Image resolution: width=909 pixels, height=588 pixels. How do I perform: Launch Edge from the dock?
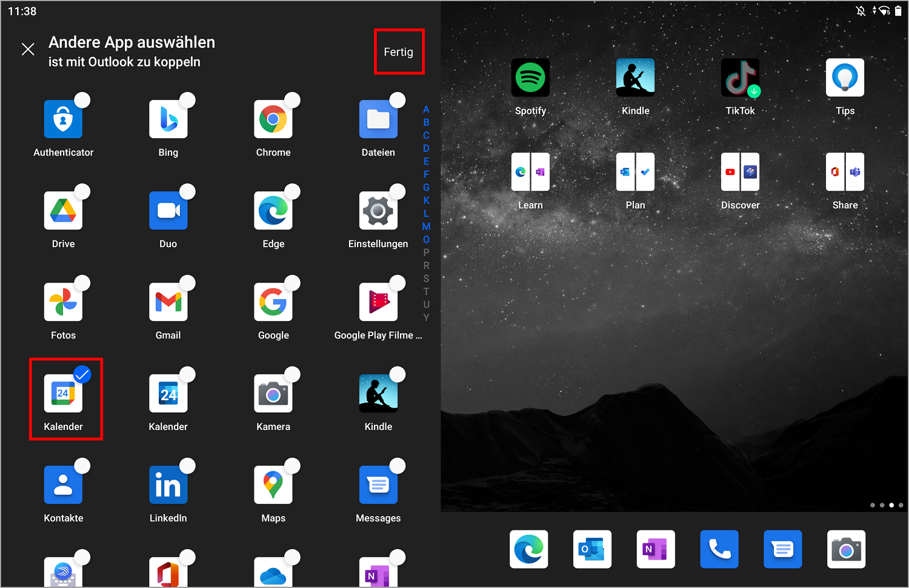pos(529,549)
